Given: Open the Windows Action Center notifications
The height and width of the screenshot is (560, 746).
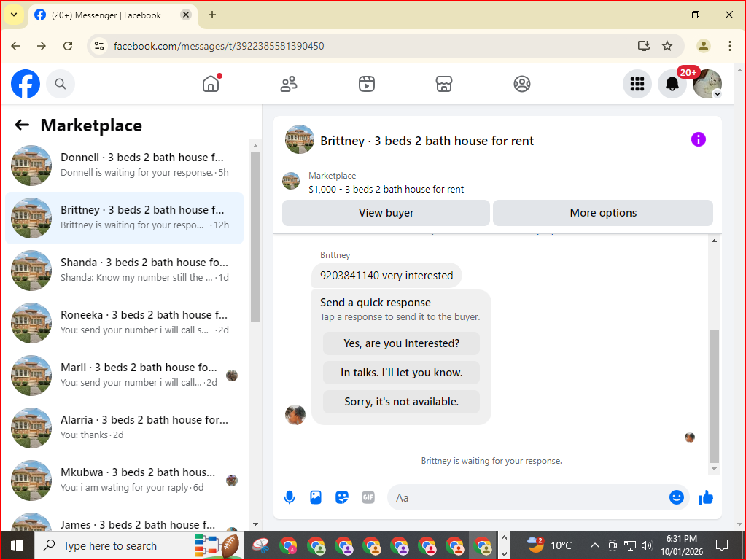Looking at the screenshot, I should pos(722,545).
